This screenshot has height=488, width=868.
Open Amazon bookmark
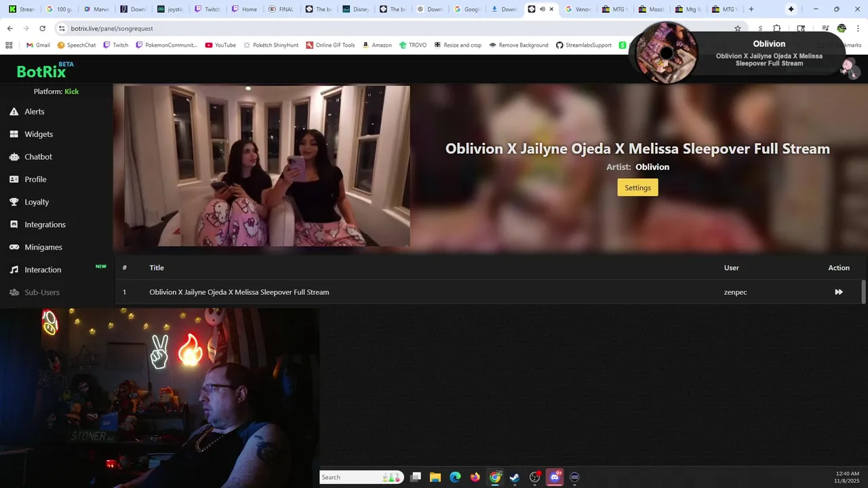tap(377, 45)
